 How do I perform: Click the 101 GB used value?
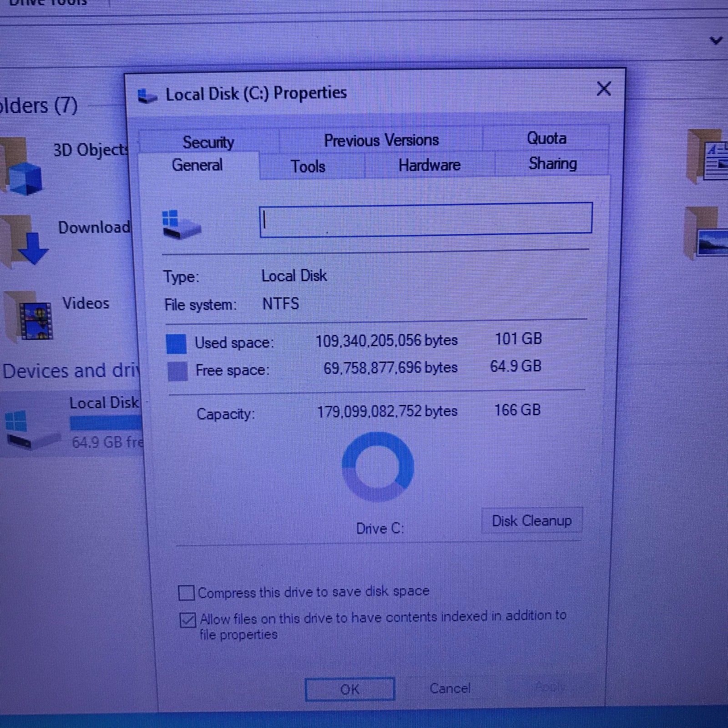tap(518, 339)
